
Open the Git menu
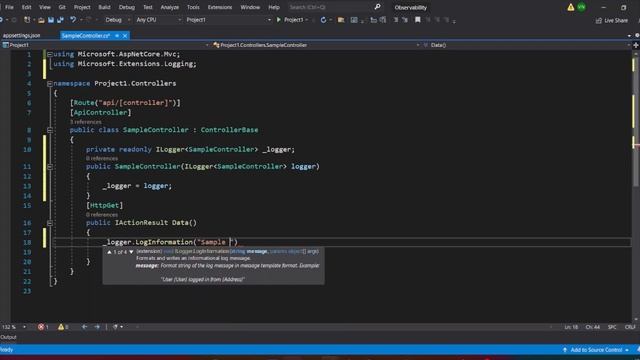click(62, 7)
